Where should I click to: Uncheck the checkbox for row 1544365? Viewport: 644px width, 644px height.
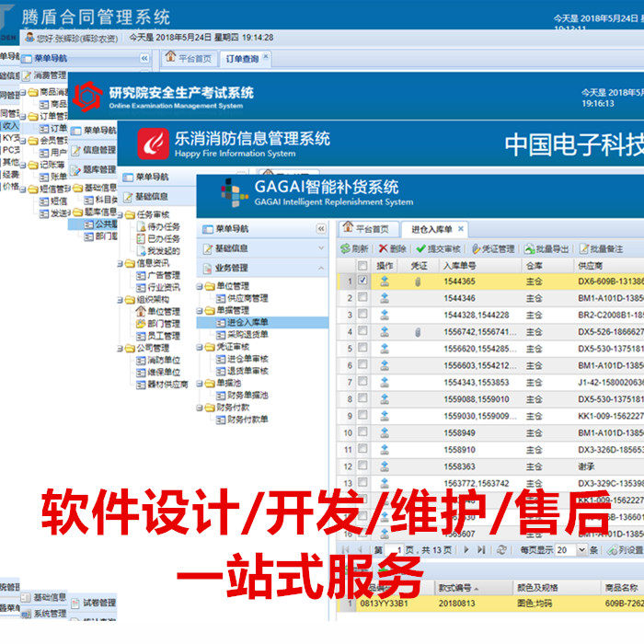[362, 281]
